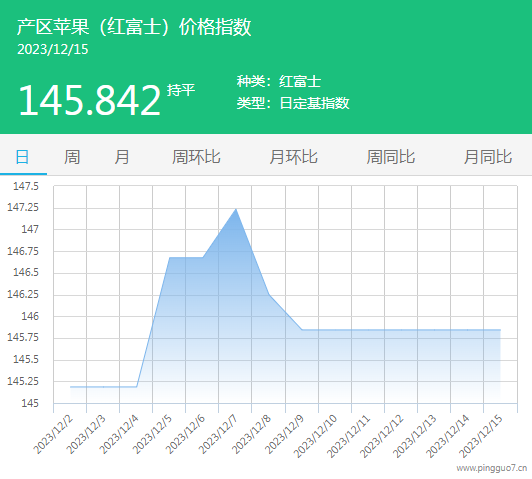This screenshot has height=479, width=532.
Task: Click the 种类: 红富士 label
Action: [x=279, y=81]
